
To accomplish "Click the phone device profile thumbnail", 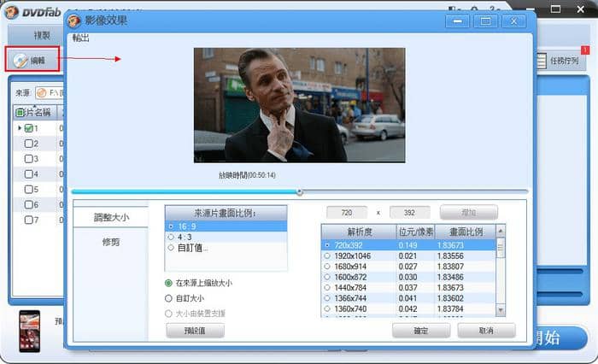I will pyautogui.click(x=30, y=331).
